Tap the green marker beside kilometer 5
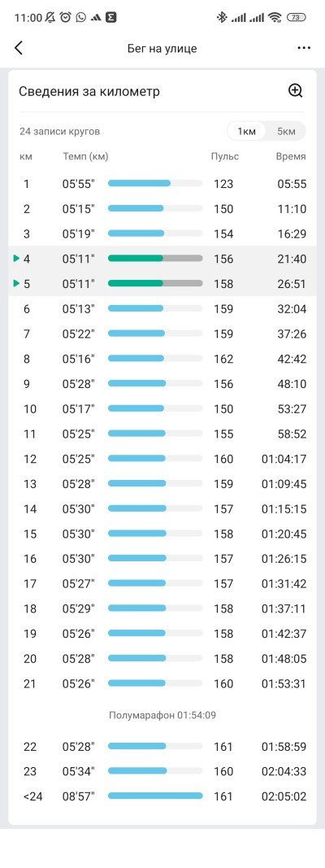The height and width of the screenshot is (868, 325). [16, 283]
